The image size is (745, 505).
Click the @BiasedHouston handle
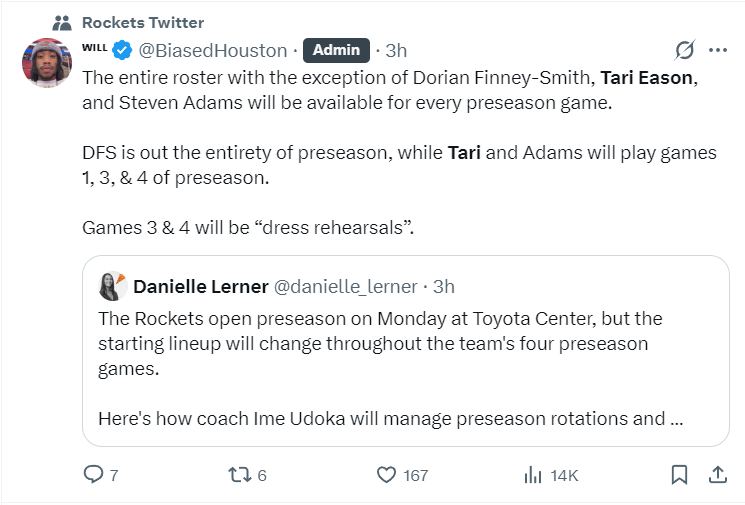click(212, 50)
